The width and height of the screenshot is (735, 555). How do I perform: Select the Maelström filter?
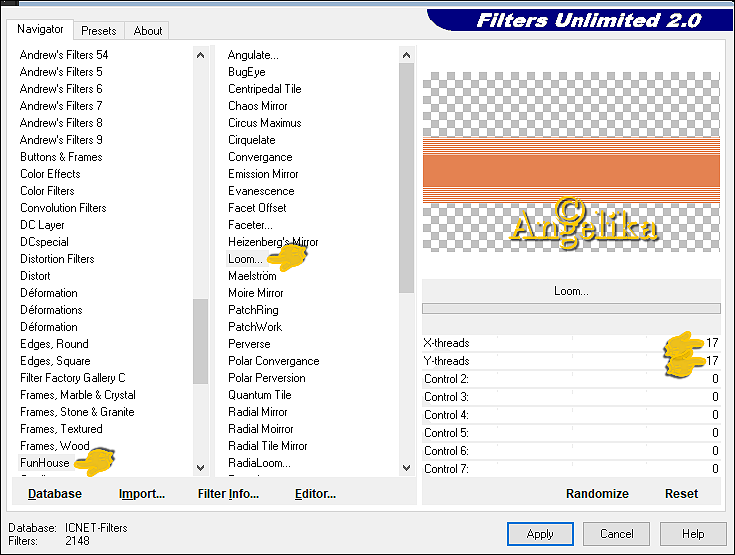pos(252,276)
